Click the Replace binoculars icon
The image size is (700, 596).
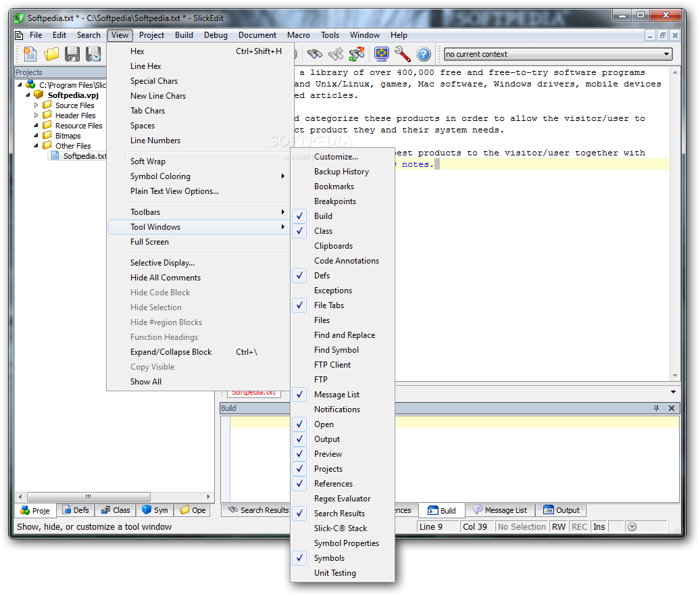(x=357, y=54)
